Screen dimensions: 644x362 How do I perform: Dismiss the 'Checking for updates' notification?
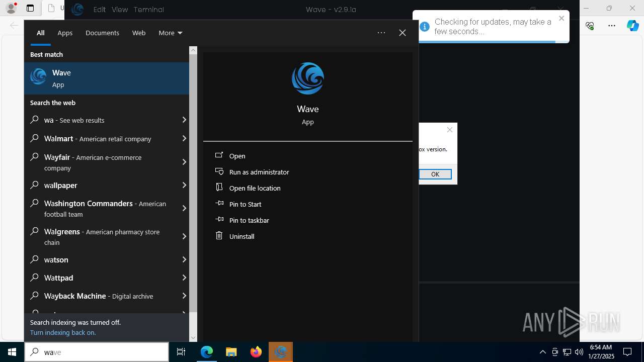(x=561, y=19)
